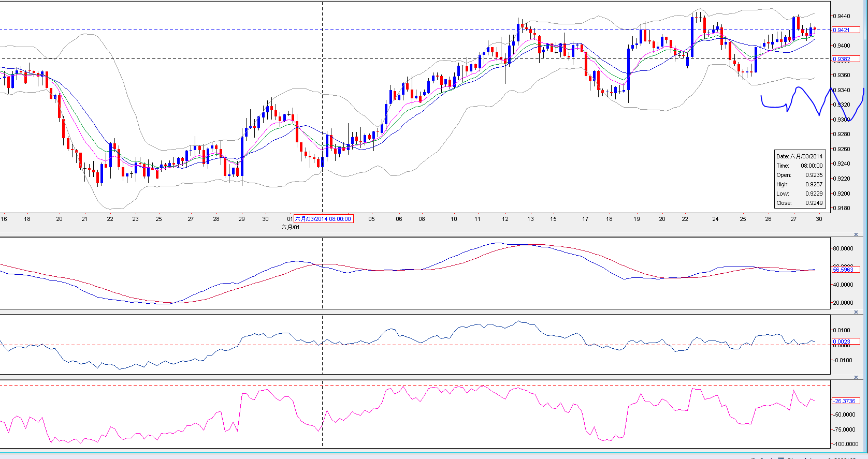The height and width of the screenshot is (459, 868).
Task: Click the High value 0.9257 in info box
Action: click(x=814, y=184)
